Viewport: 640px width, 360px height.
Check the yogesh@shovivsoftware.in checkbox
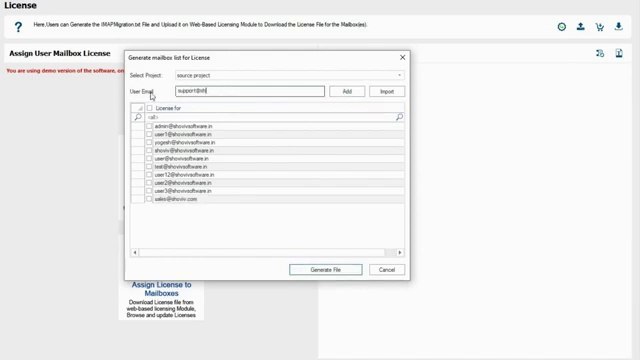[x=149, y=142]
